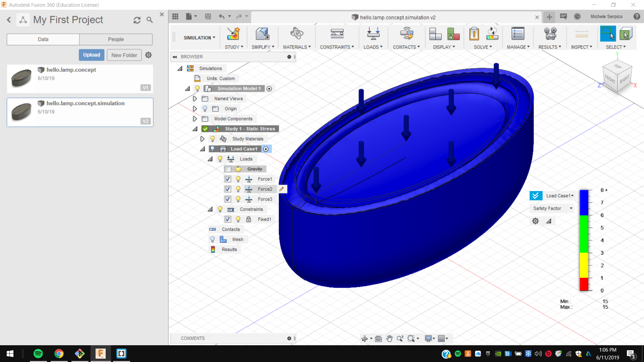Select the Constraints tool icon
The height and width of the screenshot is (362, 644).
point(337,34)
